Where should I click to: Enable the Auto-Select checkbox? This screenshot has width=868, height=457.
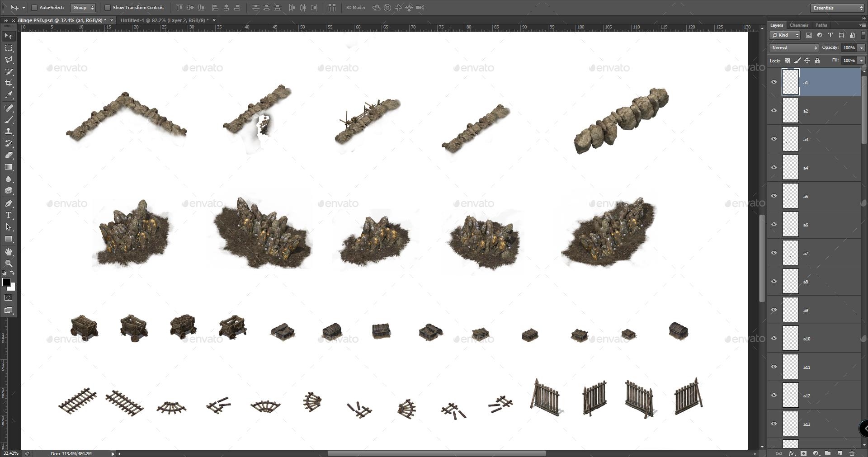pyautogui.click(x=34, y=7)
